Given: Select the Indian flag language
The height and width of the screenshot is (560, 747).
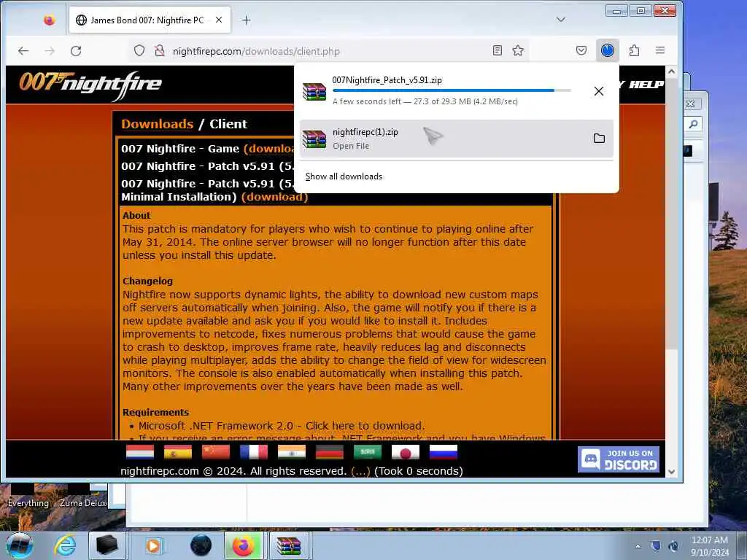Looking at the screenshot, I should pos(292,452).
